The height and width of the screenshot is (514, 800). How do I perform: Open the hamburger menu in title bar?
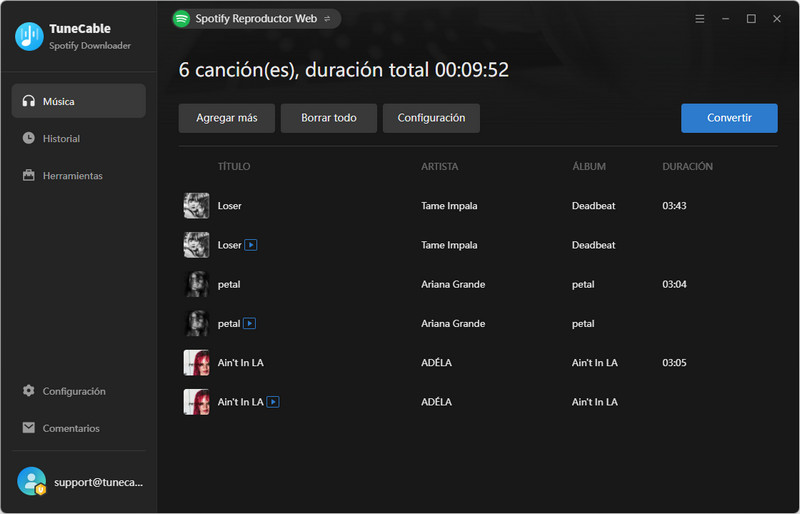coord(699,19)
